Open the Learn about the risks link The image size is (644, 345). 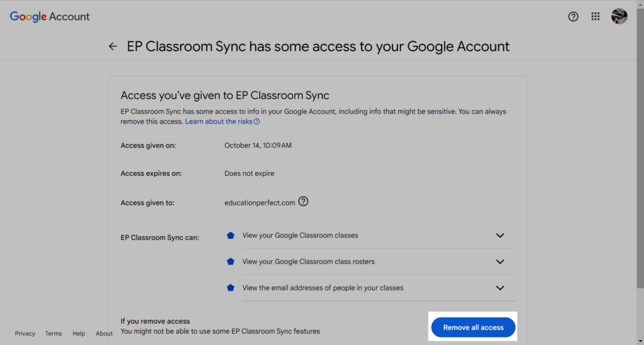[222, 121]
